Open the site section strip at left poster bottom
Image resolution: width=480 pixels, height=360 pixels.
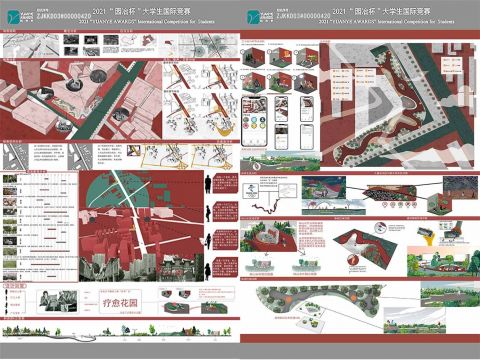(x=117, y=332)
